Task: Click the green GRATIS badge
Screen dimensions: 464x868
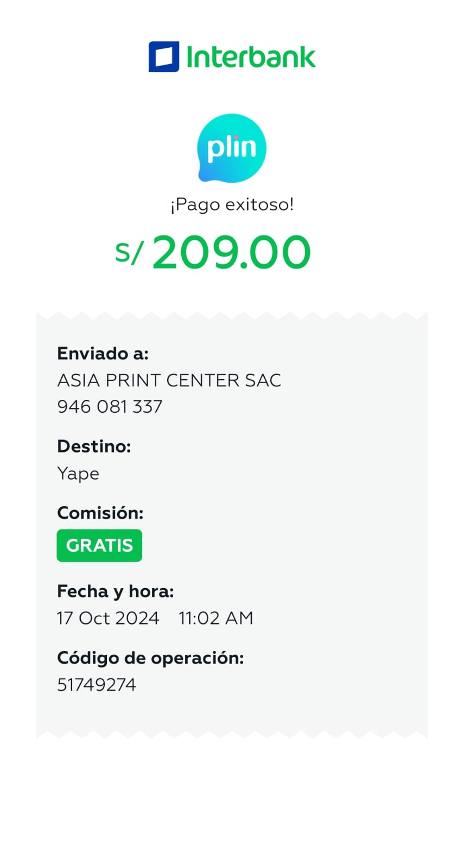Action: coord(99,545)
